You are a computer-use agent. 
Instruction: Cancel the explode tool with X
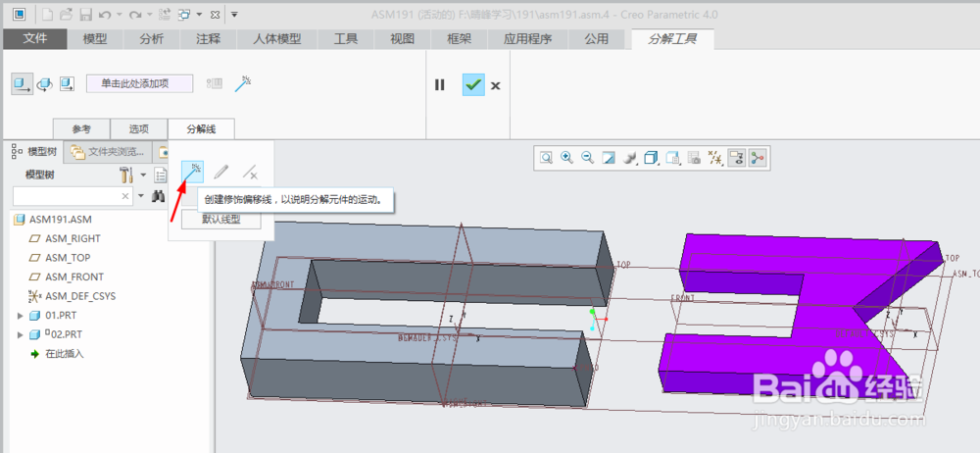(x=496, y=85)
